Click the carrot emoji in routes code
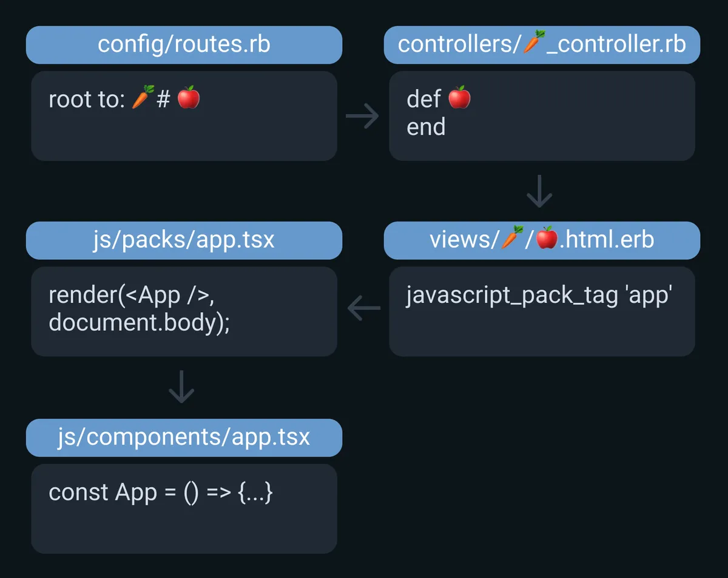This screenshot has height=578, width=728. pos(140,98)
